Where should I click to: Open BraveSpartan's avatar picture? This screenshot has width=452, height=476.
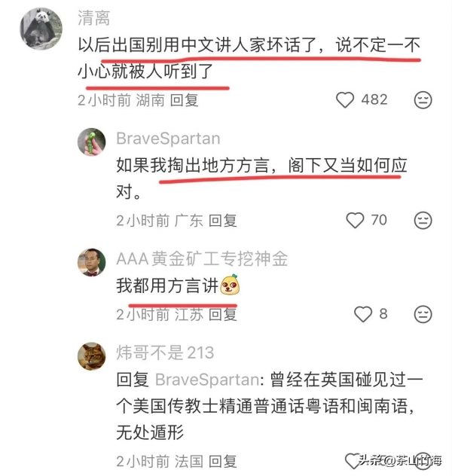pos(92,142)
